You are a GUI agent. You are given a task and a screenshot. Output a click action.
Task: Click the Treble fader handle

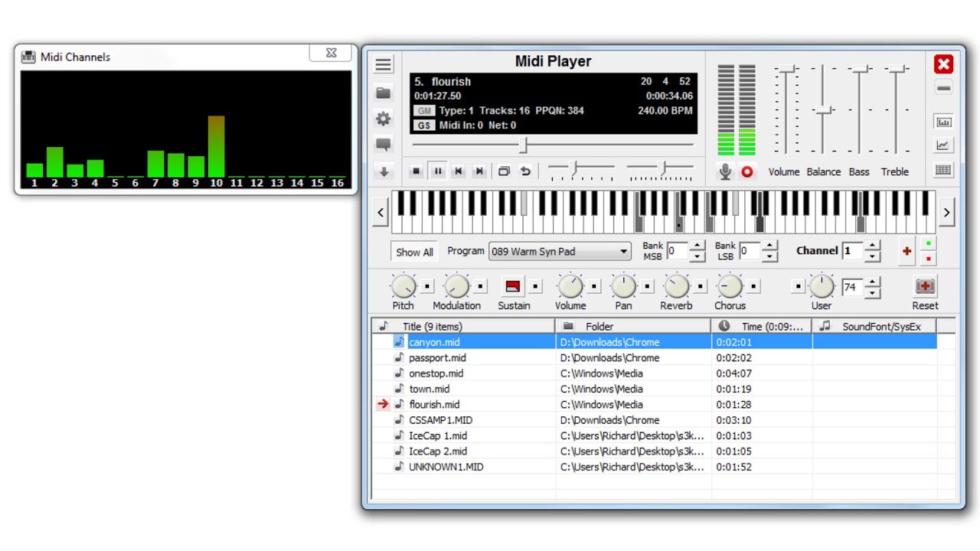click(x=896, y=70)
